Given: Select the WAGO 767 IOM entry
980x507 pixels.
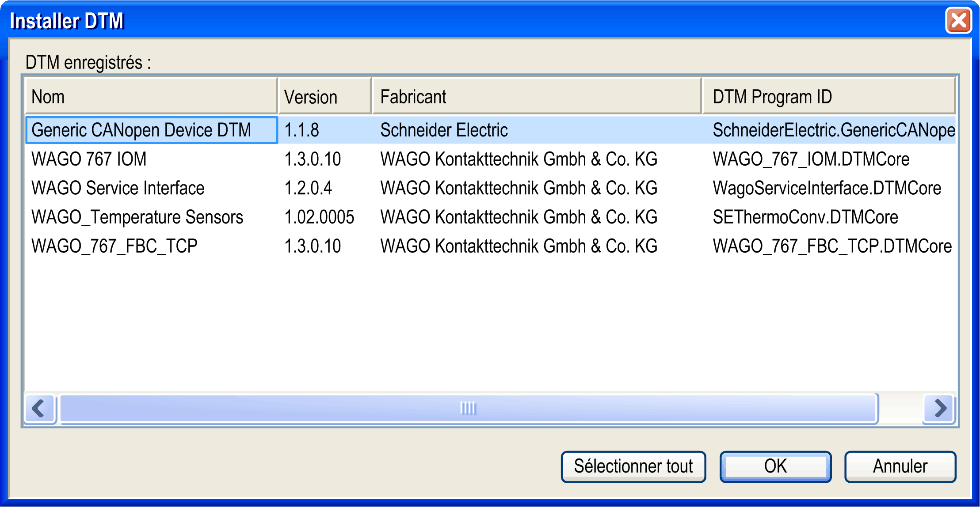Looking at the screenshot, I should (89, 159).
